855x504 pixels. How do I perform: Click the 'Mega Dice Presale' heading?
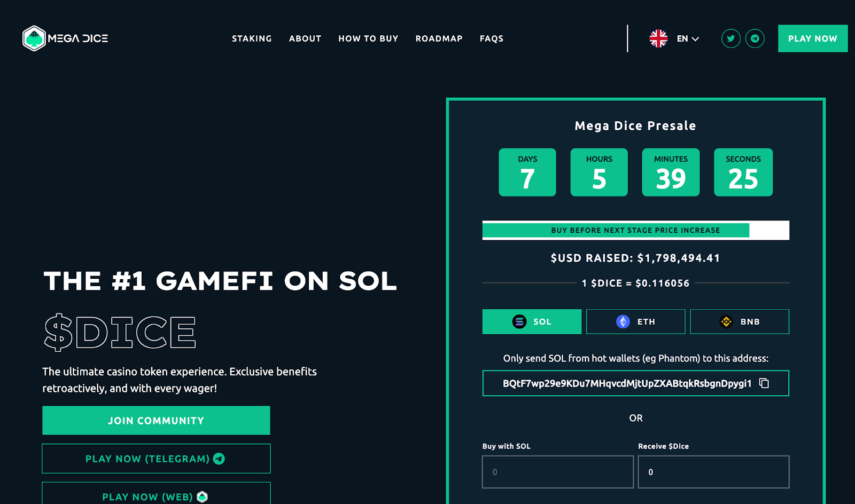(x=635, y=126)
